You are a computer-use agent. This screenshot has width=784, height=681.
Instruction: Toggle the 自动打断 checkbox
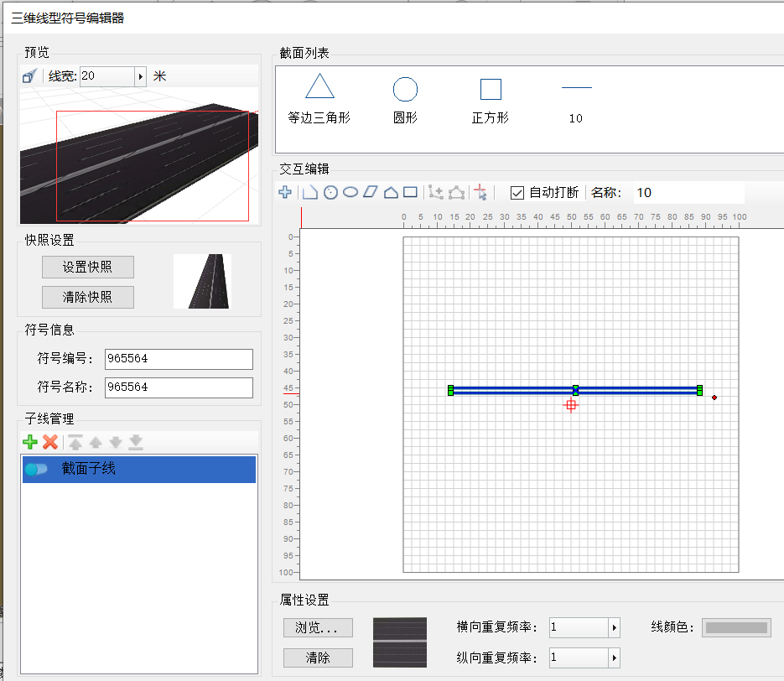517,193
